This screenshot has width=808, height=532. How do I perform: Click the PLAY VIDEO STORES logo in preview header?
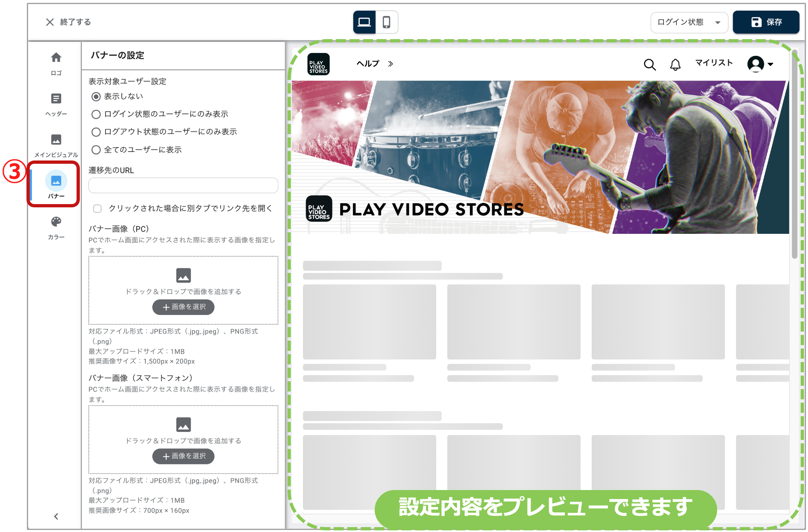pyautogui.click(x=318, y=64)
